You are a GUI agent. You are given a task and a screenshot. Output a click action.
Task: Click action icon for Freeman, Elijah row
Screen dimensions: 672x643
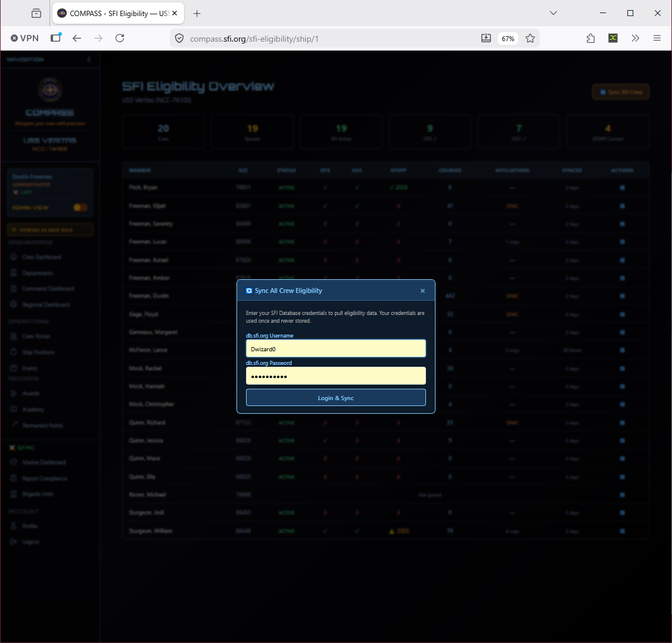coord(623,206)
